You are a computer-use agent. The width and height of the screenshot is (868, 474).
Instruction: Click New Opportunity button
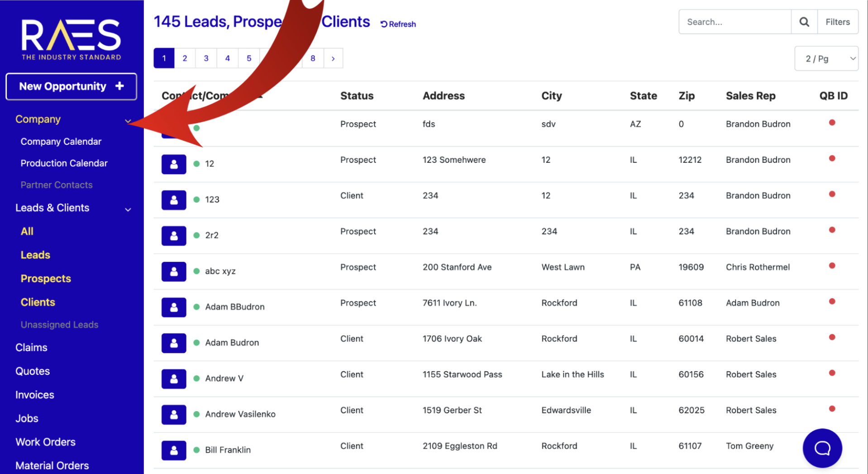click(x=71, y=86)
